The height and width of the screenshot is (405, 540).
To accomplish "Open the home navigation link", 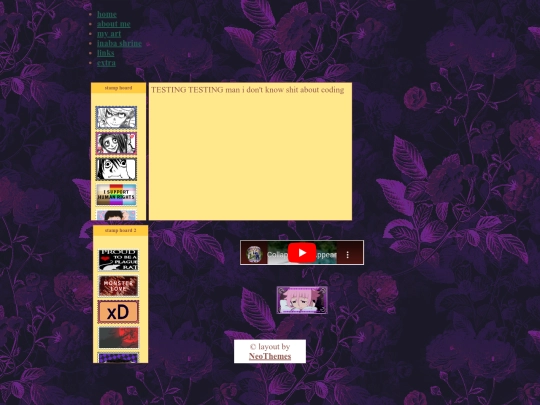I will click(107, 14).
